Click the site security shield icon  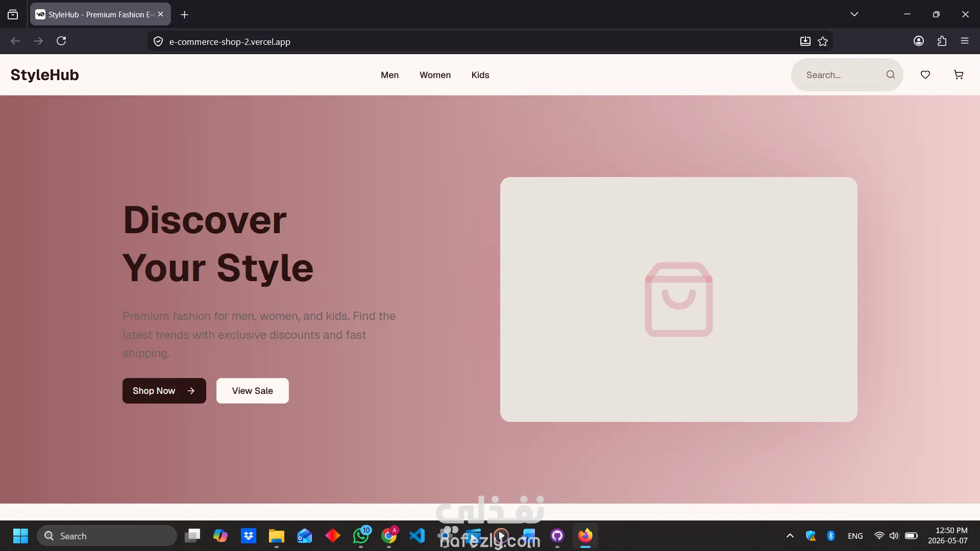[x=158, y=42]
